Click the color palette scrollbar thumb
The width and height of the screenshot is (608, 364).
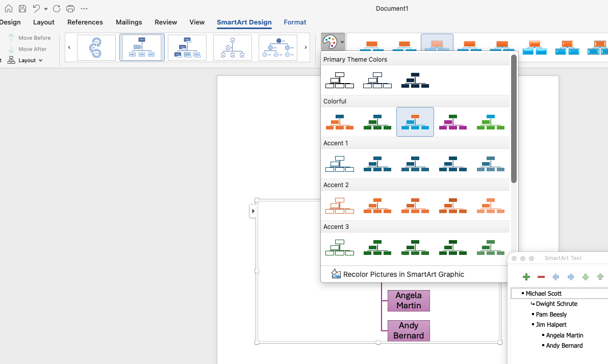tap(514, 119)
